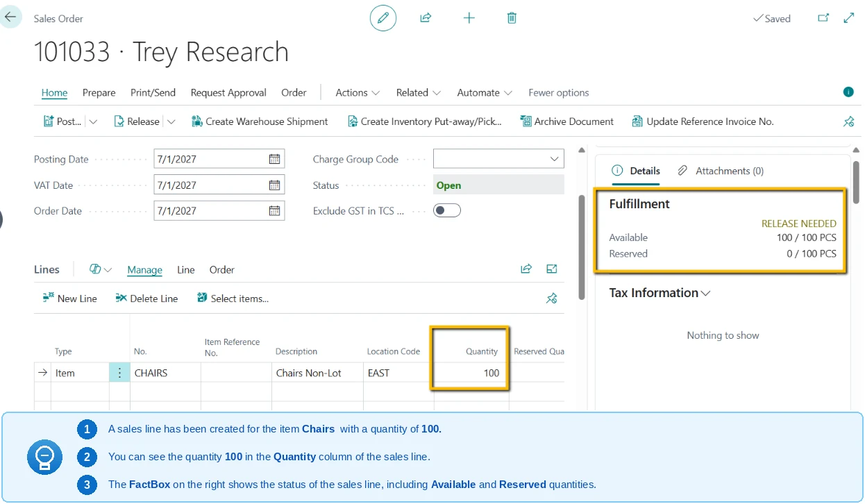865x504 pixels.
Task: Click Chairs Non-Lot description cell
Action: [x=317, y=373]
